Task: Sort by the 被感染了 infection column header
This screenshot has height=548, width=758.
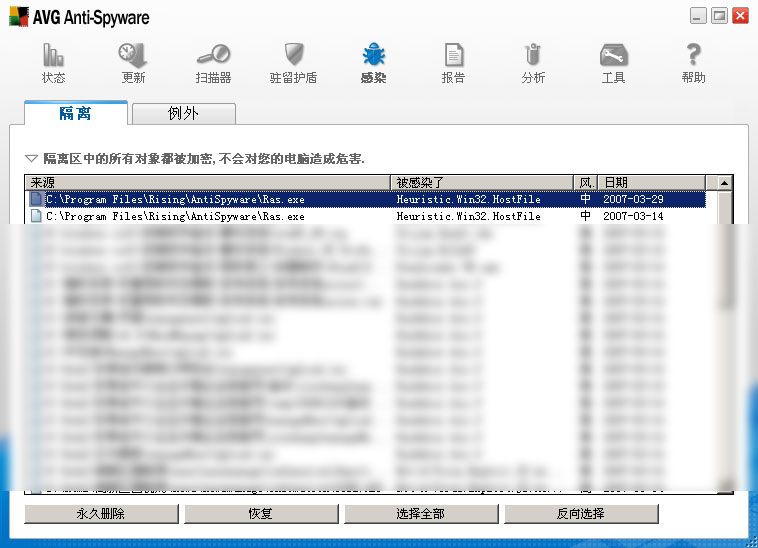Action: (481, 182)
